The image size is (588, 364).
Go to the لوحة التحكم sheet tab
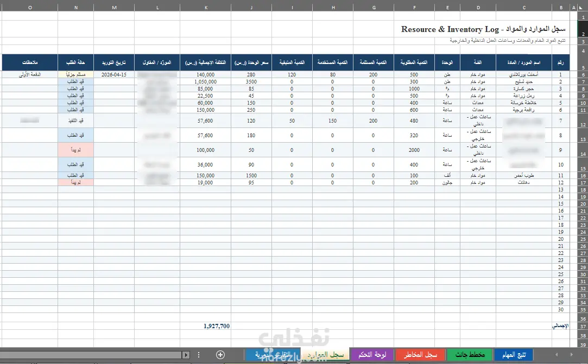[x=372, y=355]
